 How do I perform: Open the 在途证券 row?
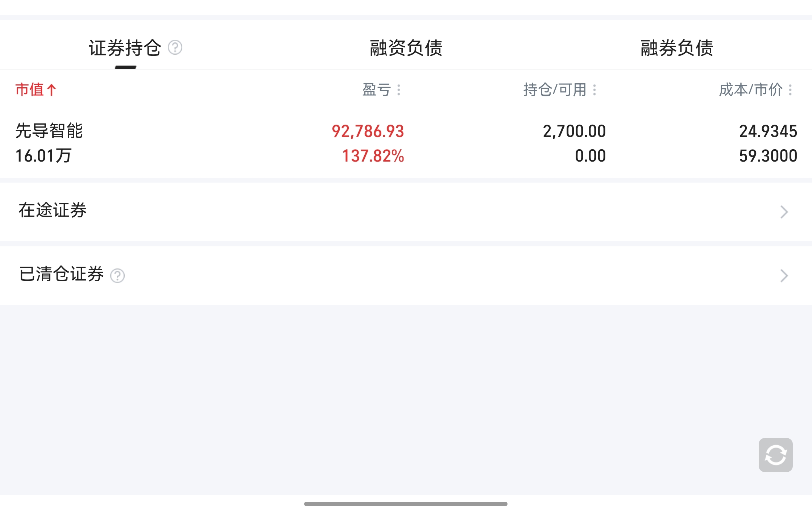tap(406, 212)
